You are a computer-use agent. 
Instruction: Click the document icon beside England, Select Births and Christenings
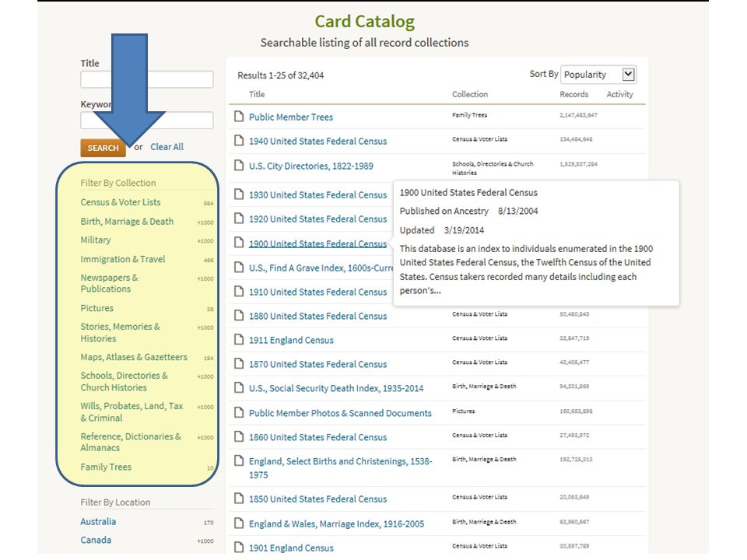(239, 460)
